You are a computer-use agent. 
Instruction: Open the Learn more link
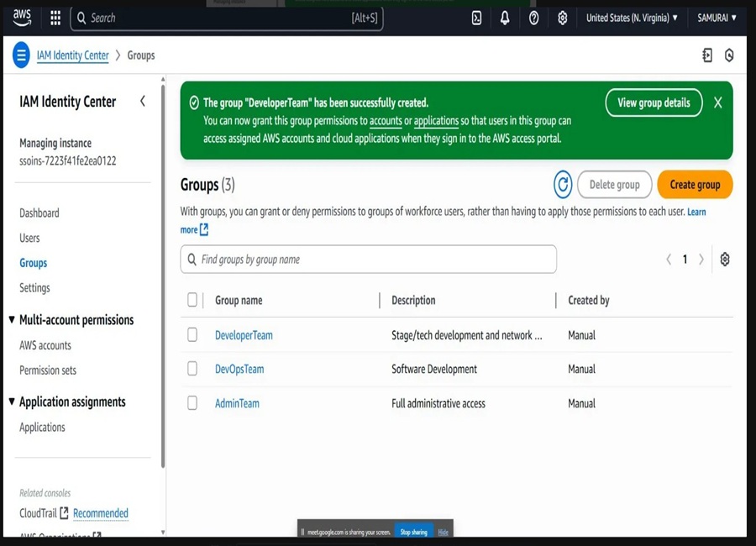tap(696, 212)
